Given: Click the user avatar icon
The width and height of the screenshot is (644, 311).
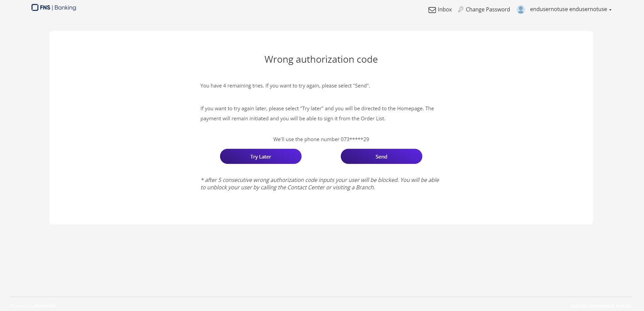Looking at the screenshot, I should click(x=521, y=9).
